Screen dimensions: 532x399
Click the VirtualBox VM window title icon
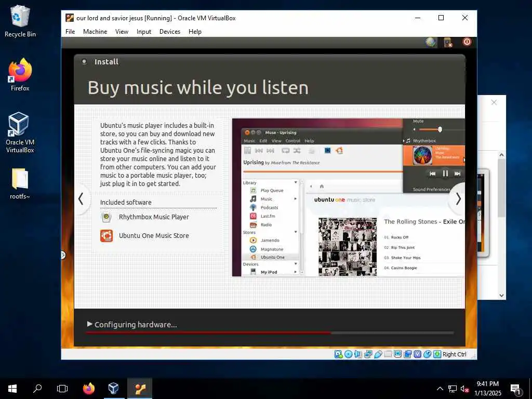[x=70, y=18]
